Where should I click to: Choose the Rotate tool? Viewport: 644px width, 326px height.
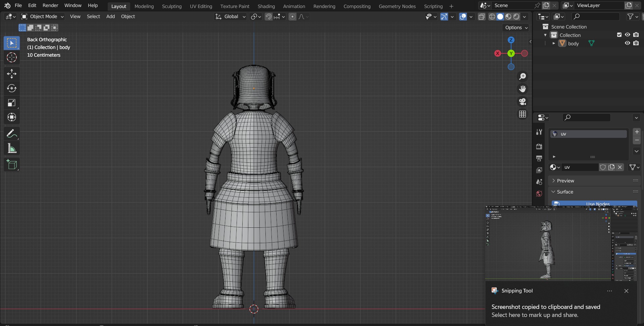pos(12,88)
